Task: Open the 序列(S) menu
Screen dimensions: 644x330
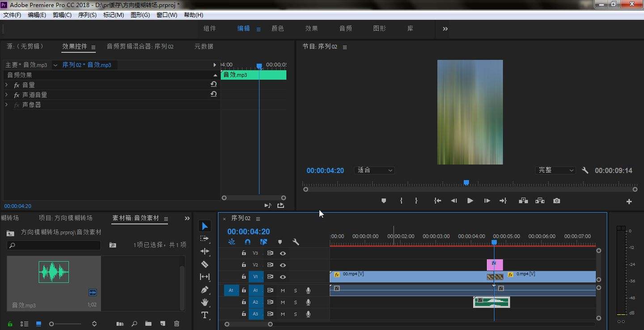Action: tap(87, 15)
